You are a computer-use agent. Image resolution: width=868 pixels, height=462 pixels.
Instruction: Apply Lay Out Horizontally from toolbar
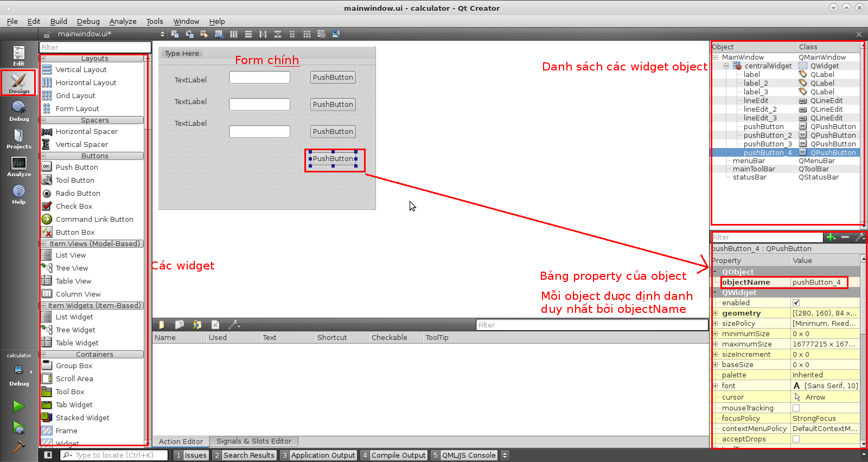click(x=234, y=34)
